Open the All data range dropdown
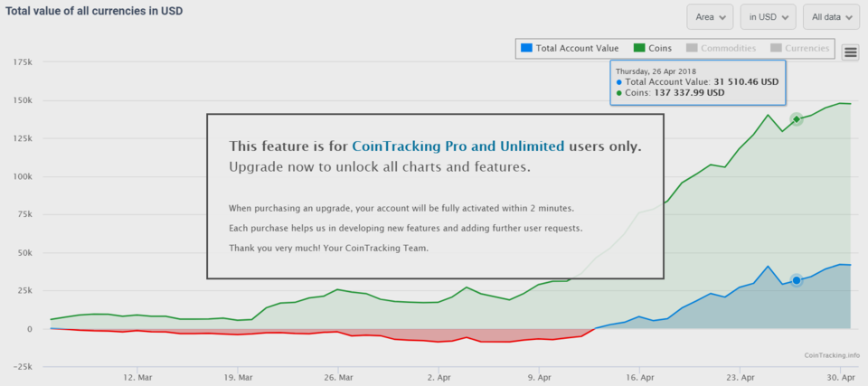 831,17
